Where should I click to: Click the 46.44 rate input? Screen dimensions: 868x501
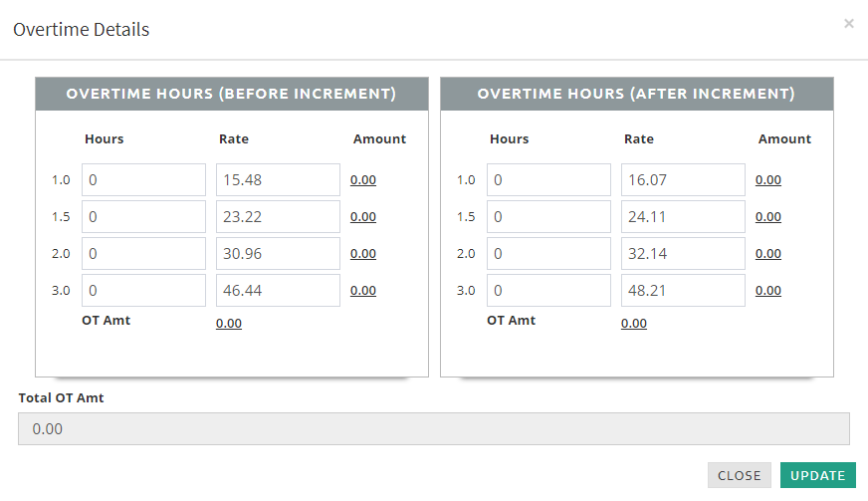coord(278,291)
